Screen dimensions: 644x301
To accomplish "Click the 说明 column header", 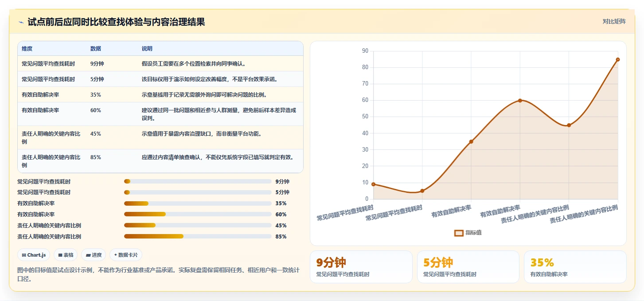I will click(147, 48).
